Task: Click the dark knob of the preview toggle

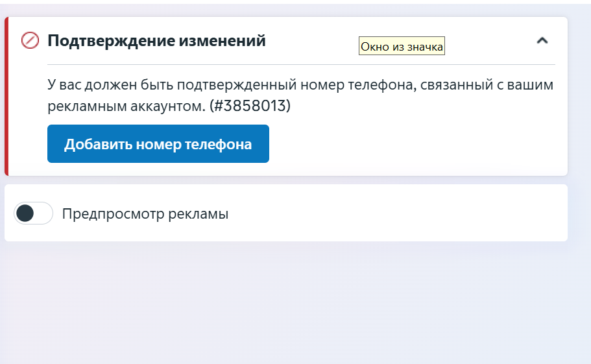Action: pyautogui.click(x=25, y=213)
